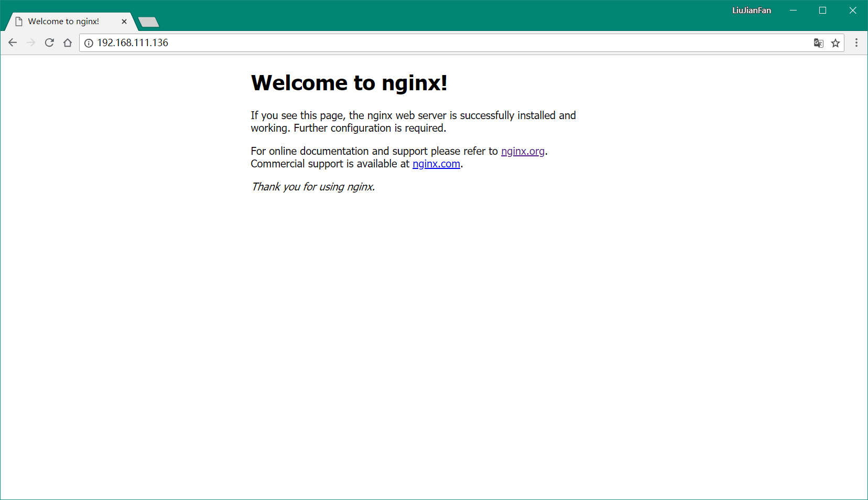The height and width of the screenshot is (500, 868).
Task: Open the browser home page
Action: coord(68,42)
